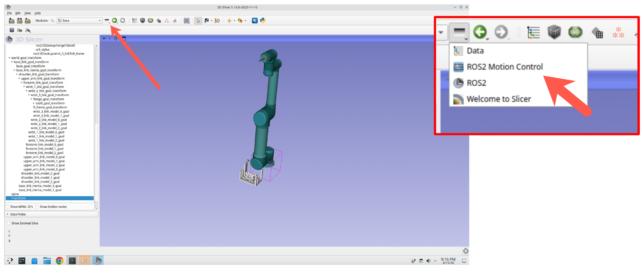Select the mouse pointer interaction mode
The width and height of the screenshot is (644, 269).
[198, 21]
